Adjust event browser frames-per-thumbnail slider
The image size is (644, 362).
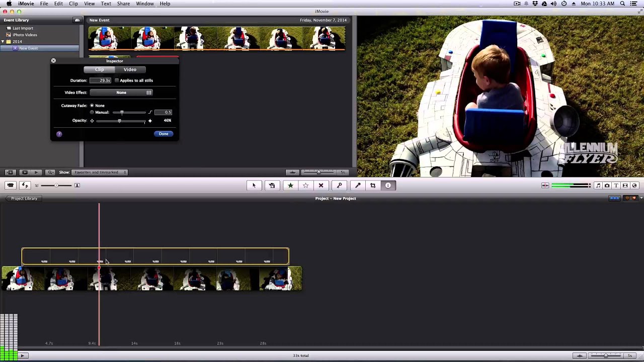click(x=319, y=172)
